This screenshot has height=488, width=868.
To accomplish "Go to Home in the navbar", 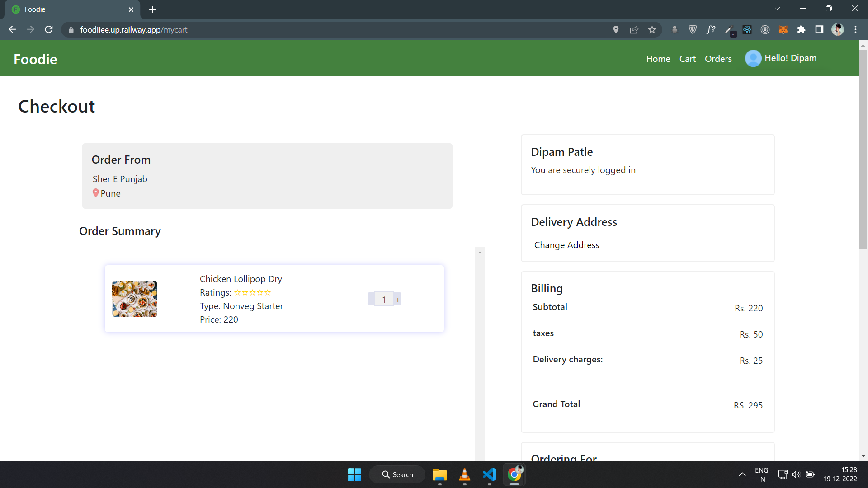I will click(x=658, y=59).
